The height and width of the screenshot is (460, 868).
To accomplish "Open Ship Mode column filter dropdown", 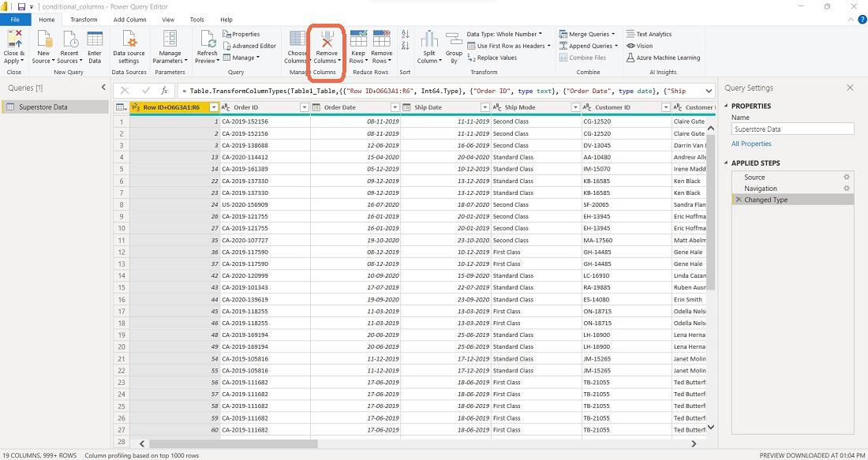I will point(575,107).
